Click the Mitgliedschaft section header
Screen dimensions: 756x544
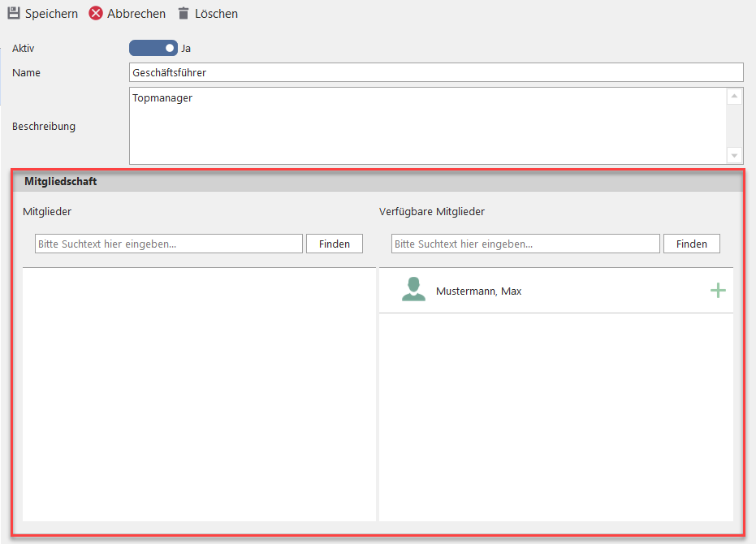point(61,182)
